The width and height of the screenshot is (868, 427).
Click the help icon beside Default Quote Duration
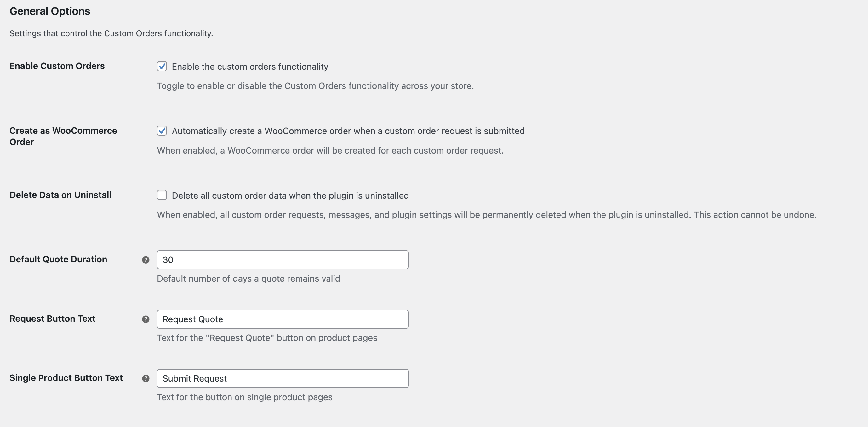tap(146, 260)
